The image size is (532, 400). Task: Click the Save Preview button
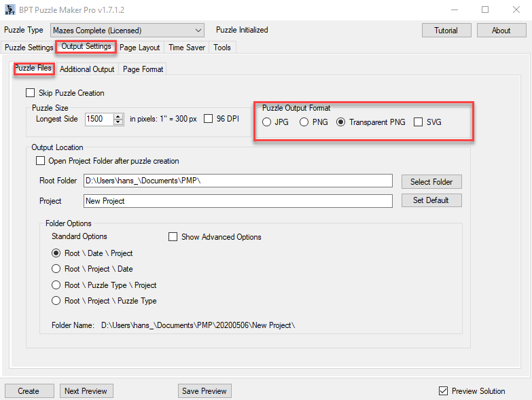click(x=205, y=391)
